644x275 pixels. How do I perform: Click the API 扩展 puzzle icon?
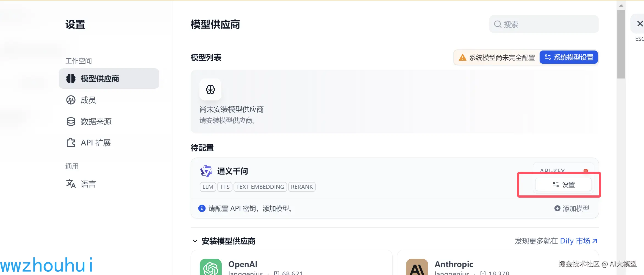(71, 143)
